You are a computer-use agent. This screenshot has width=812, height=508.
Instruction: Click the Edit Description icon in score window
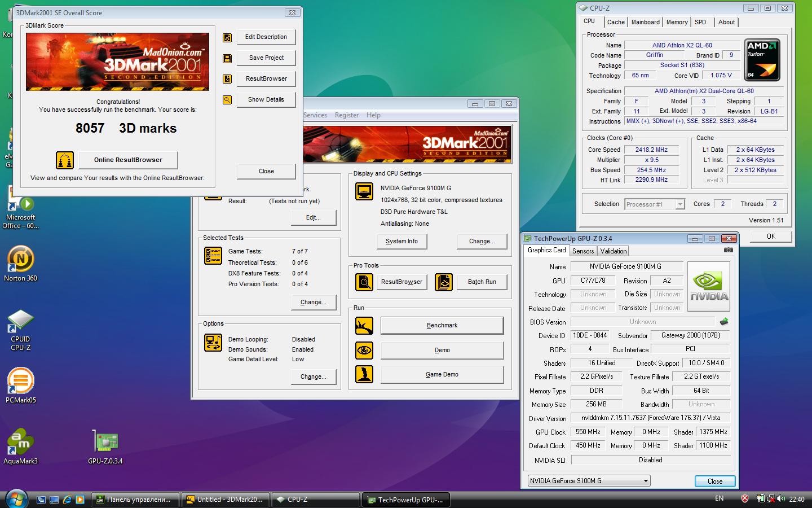pyautogui.click(x=227, y=38)
